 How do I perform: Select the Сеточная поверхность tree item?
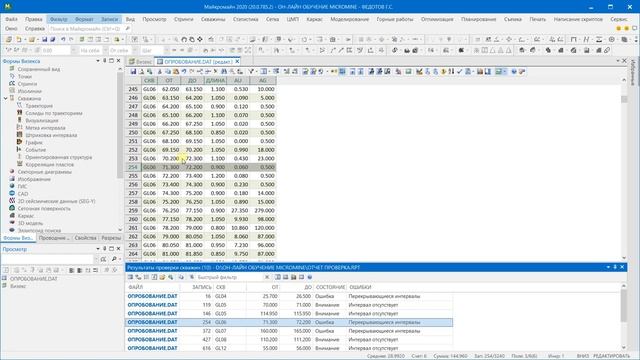(44, 209)
